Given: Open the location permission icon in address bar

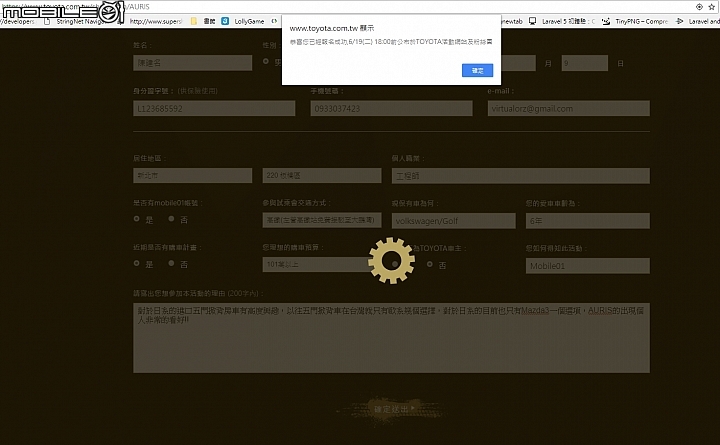Looking at the screenshot, I should pyautogui.click(x=699, y=7).
